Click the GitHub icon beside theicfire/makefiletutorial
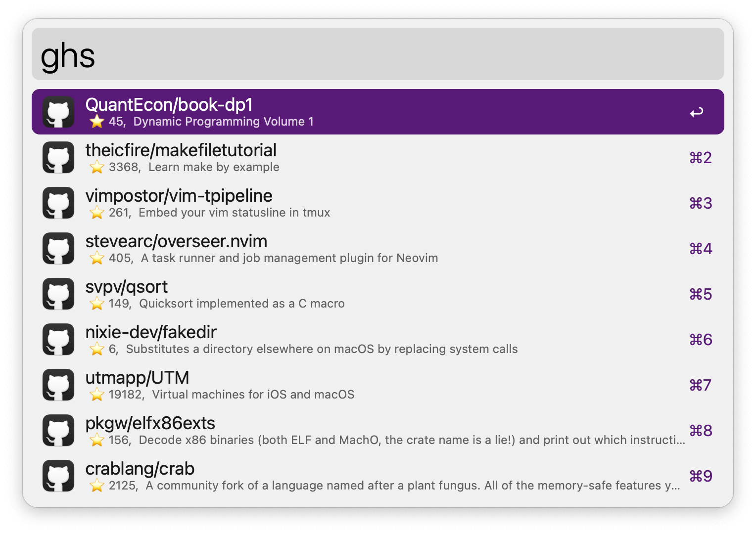This screenshot has width=756, height=534. click(58, 158)
